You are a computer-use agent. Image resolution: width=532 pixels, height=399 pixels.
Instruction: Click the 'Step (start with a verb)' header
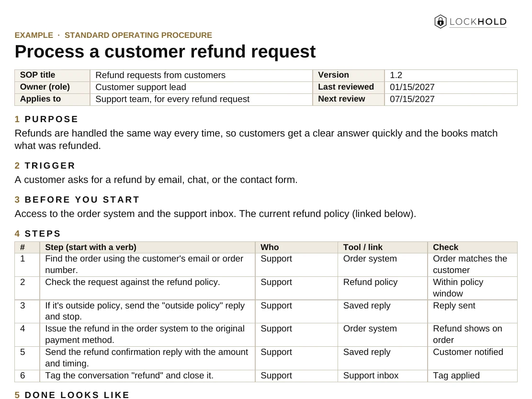pos(147,247)
